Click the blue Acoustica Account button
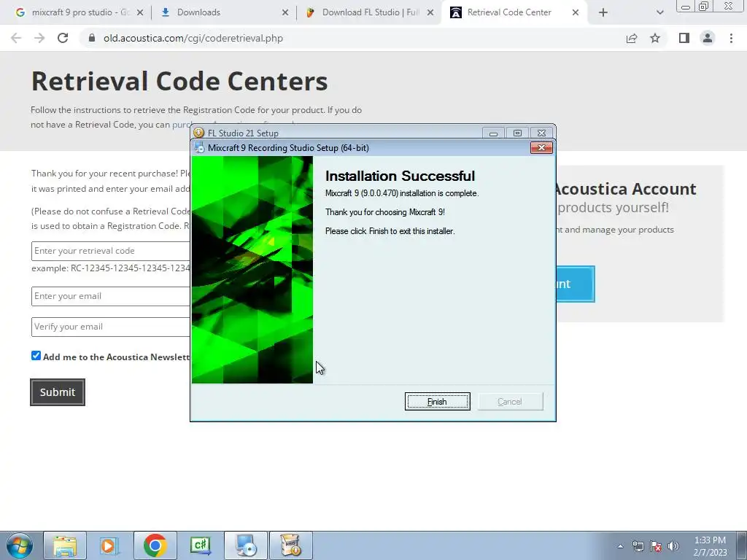 point(575,284)
